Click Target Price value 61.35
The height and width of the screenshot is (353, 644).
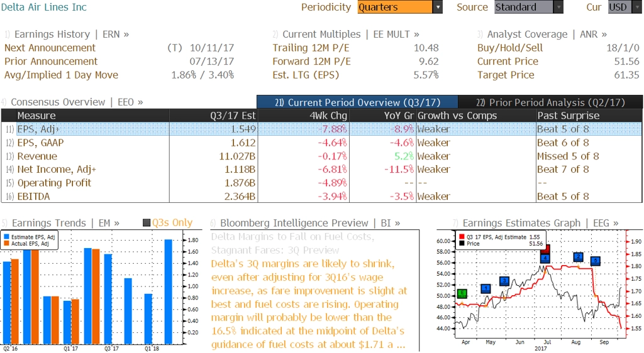coord(627,75)
